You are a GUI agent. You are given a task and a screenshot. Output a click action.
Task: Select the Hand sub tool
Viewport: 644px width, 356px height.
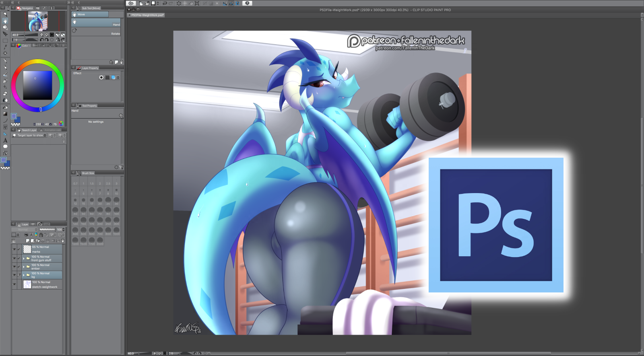point(96,23)
